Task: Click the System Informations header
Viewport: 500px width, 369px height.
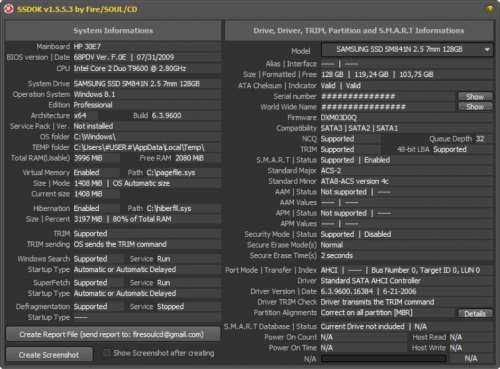Action: point(113,31)
